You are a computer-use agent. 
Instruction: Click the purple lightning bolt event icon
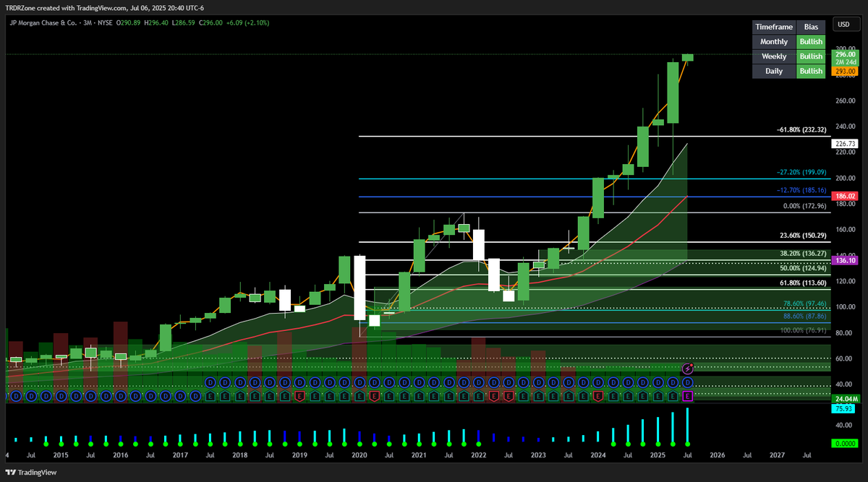coord(688,369)
